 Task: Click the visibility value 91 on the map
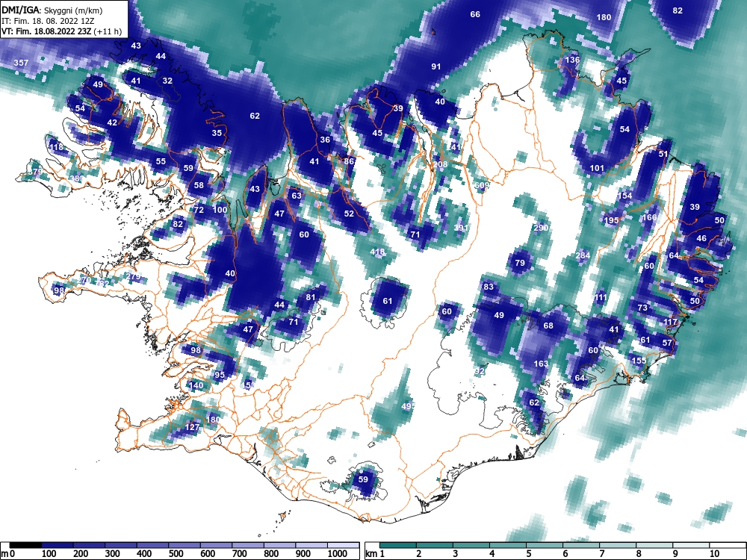pos(436,66)
